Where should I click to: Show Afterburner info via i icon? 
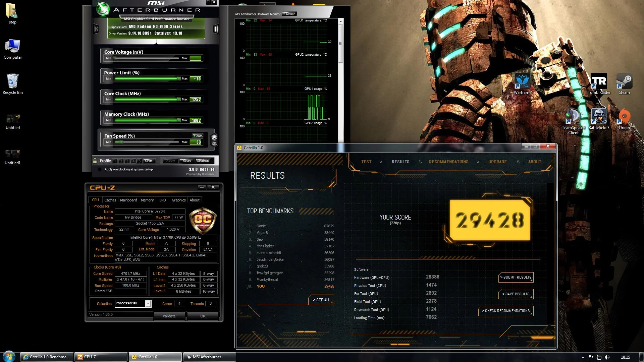point(216,29)
